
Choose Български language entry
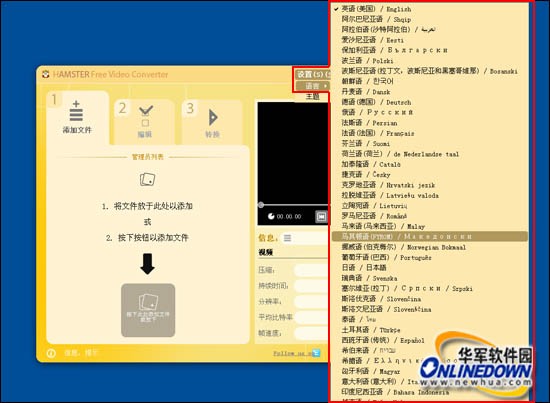[x=430, y=50]
